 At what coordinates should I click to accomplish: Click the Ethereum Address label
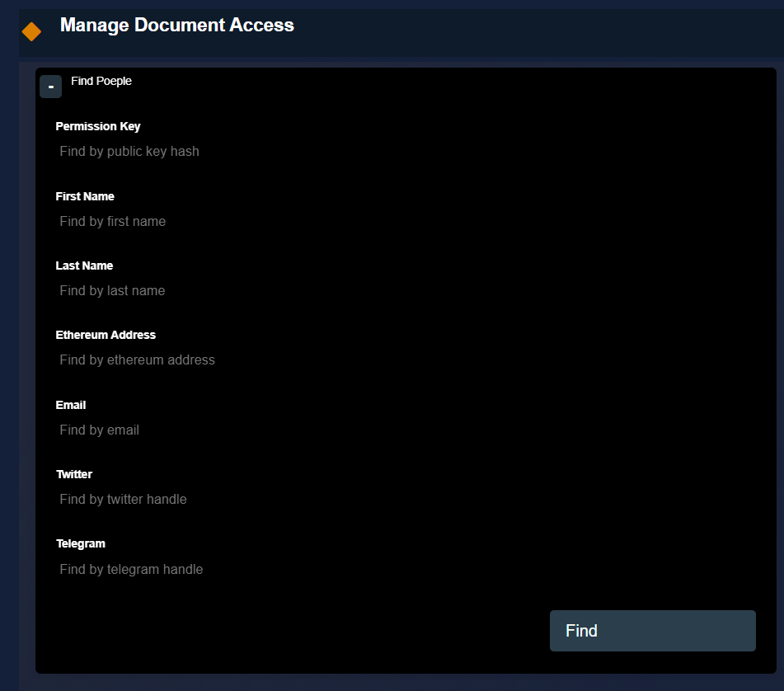pyautogui.click(x=106, y=335)
